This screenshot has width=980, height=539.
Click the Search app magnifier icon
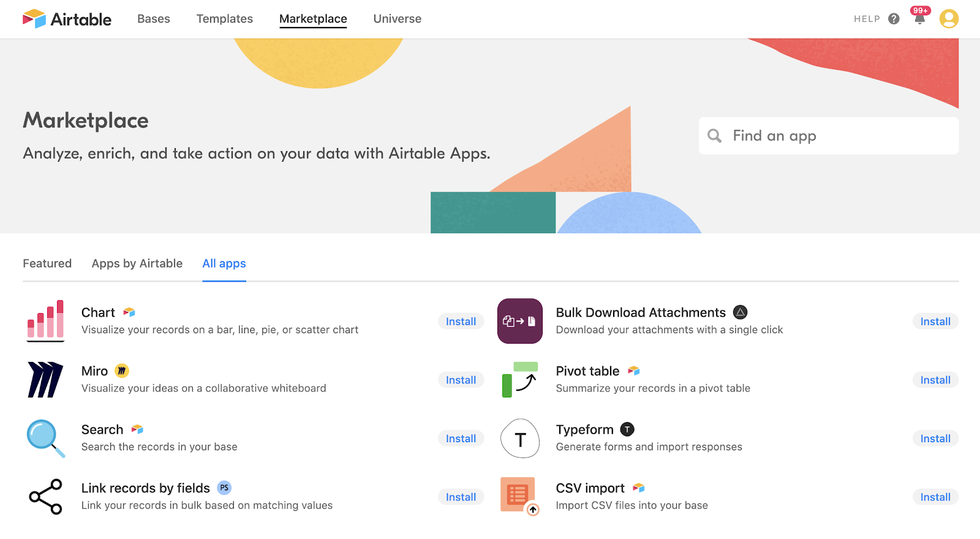point(45,438)
